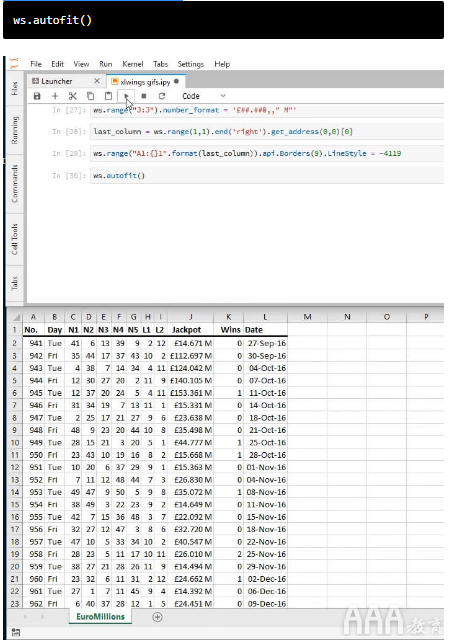Open the Cell Tools sidebar panel
Screen dimensions: 453x641
pos(15,239)
